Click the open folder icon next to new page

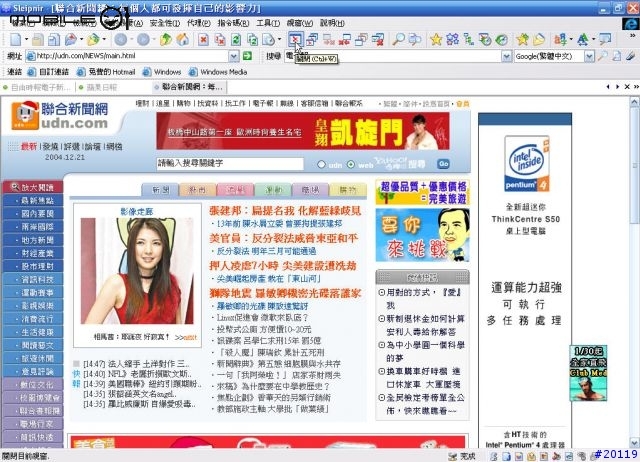coord(38,40)
